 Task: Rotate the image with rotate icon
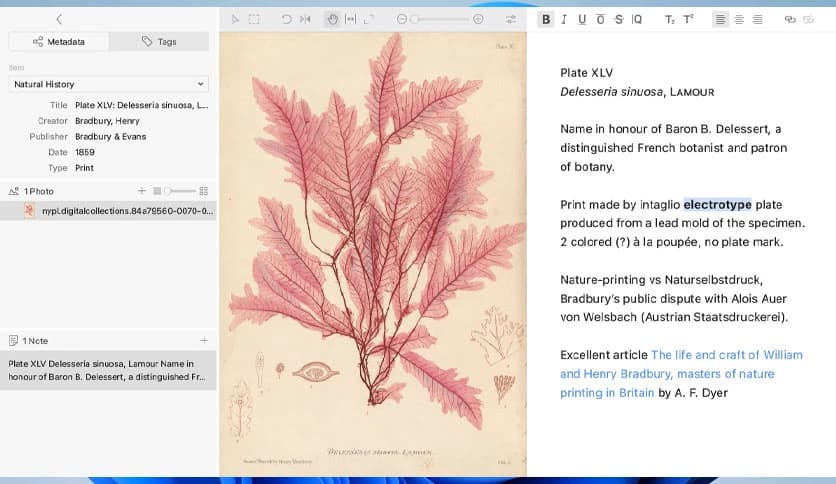pos(286,20)
